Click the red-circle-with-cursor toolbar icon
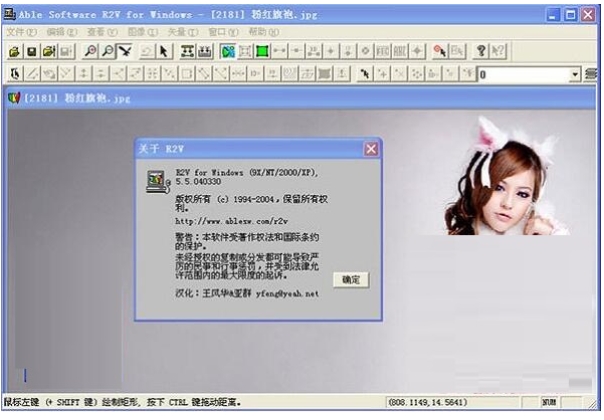Image resolution: width=604 pixels, height=420 pixels. click(x=440, y=51)
